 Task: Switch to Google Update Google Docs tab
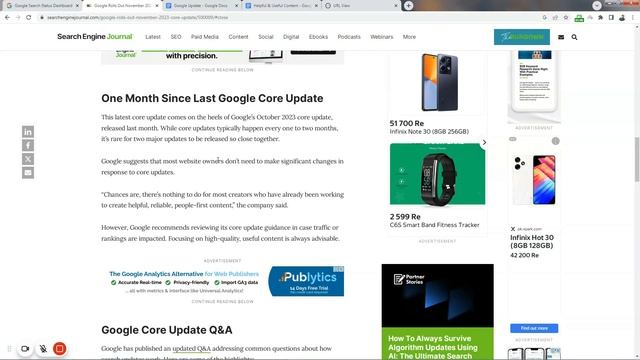(202, 6)
